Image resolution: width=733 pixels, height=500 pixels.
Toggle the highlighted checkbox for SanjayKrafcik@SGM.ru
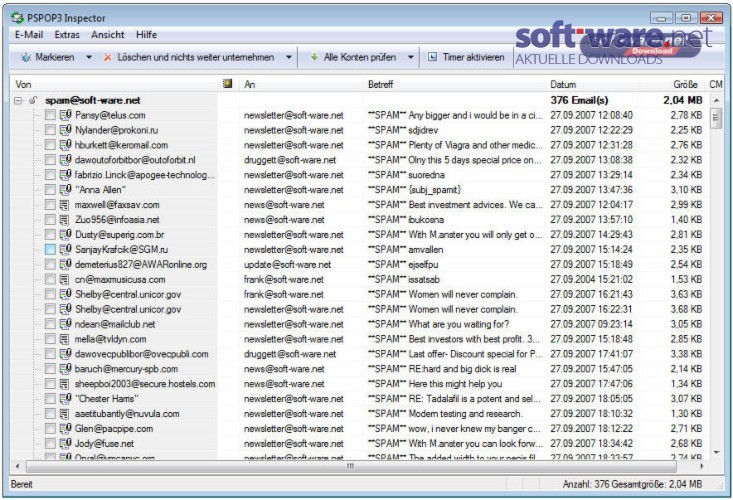click(50, 250)
